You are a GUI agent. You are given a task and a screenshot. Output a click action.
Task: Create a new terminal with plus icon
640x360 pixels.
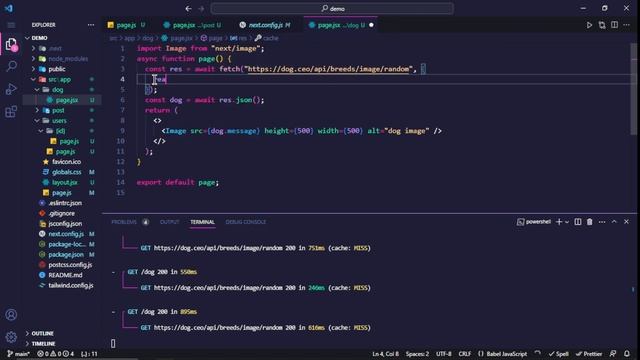coord(559,222)
